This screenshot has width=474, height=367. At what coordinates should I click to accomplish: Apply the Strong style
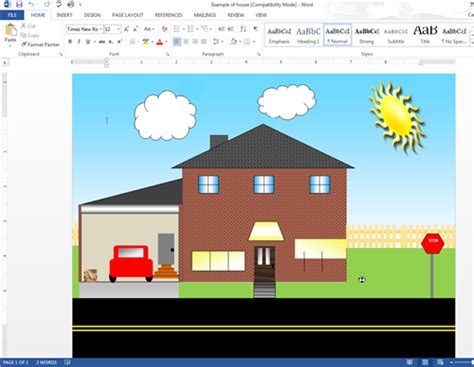[x=366, y=35]
